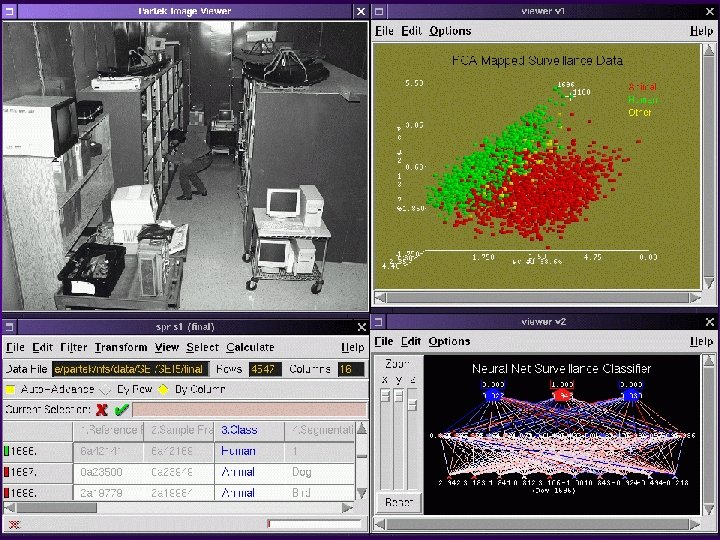Viewport: 720px width, 540px height.
Task: Click the z zoom slider handle
Action: [x=412, y=405]
